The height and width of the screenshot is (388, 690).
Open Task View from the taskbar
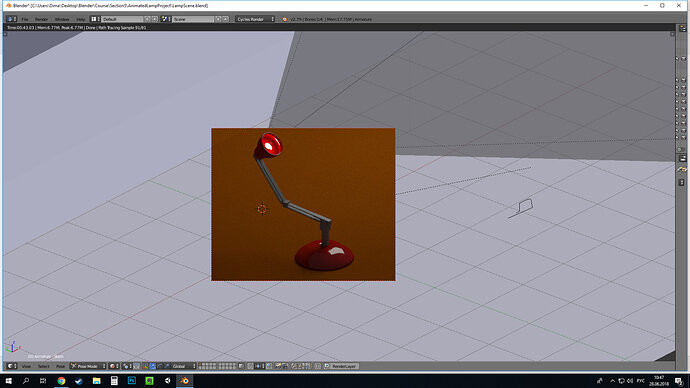[x=43, y=381]
